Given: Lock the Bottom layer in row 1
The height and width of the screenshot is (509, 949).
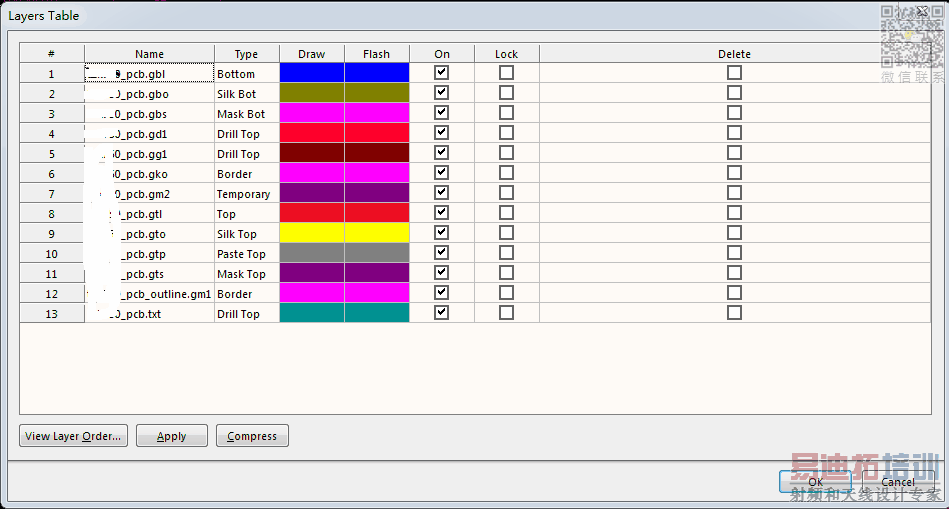Looking at the screenshot, I should coord(507,73).
